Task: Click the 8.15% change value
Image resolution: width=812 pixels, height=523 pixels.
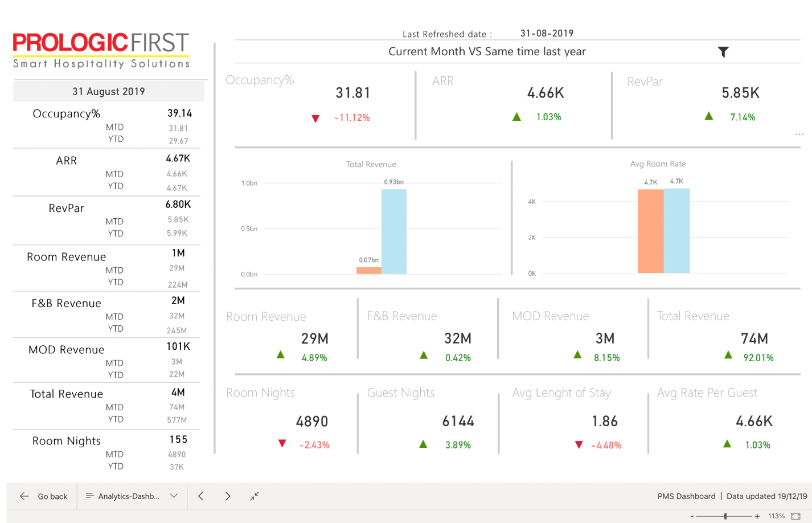Action: coord(606,358)
